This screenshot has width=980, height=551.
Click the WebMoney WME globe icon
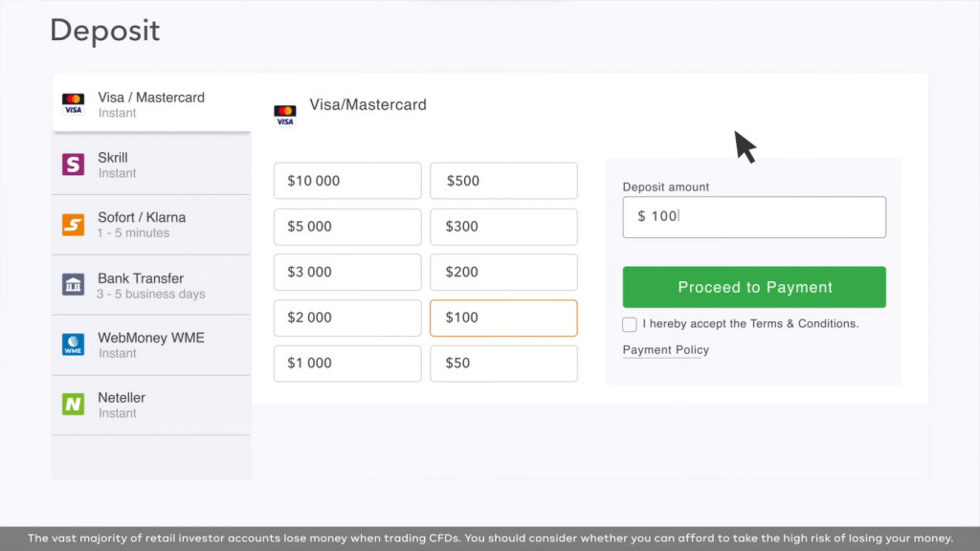pos(74,343)
